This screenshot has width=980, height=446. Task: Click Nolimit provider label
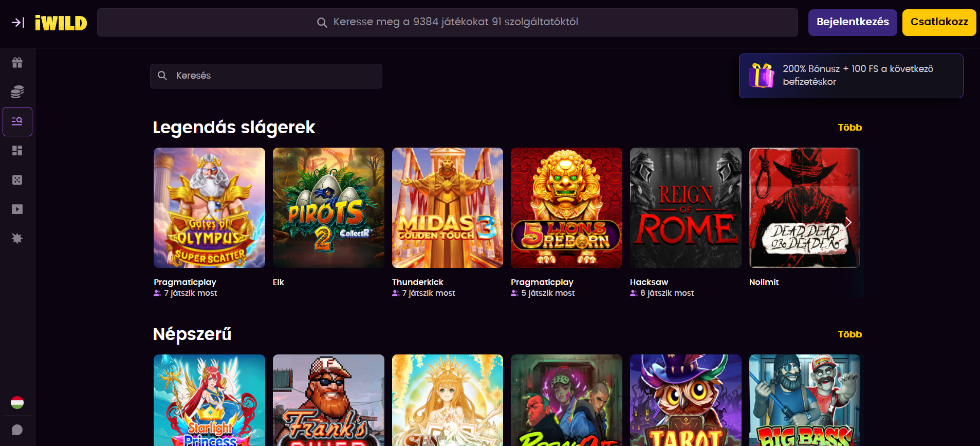[x=764, y=282]
